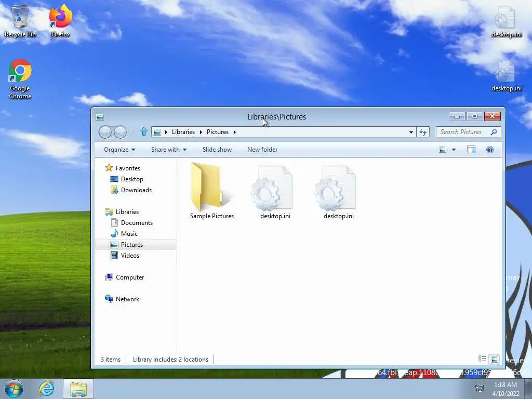532x399 pixels.
Task: Click the window icon in the title bar
Action: click(x=100, y=117)
